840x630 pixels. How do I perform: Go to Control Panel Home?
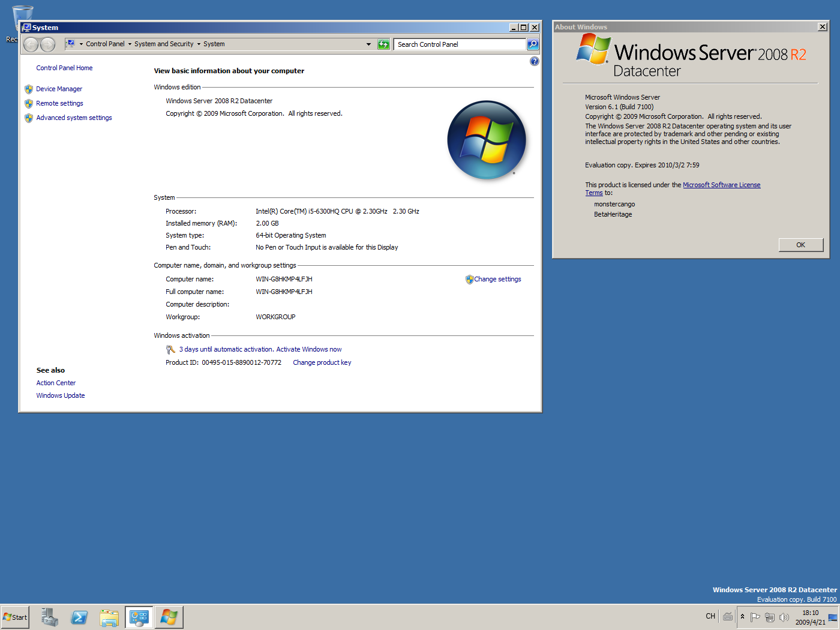pos(64,68)
